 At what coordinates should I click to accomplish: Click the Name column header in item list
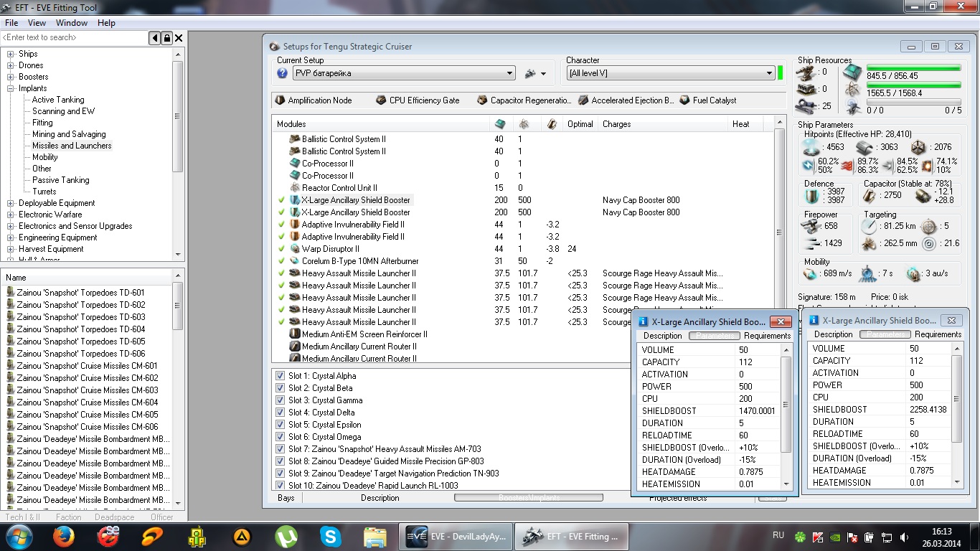pos(87,277)
